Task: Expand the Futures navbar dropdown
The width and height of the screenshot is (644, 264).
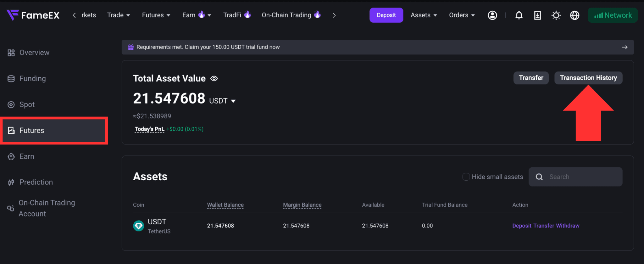Action: 156,15
